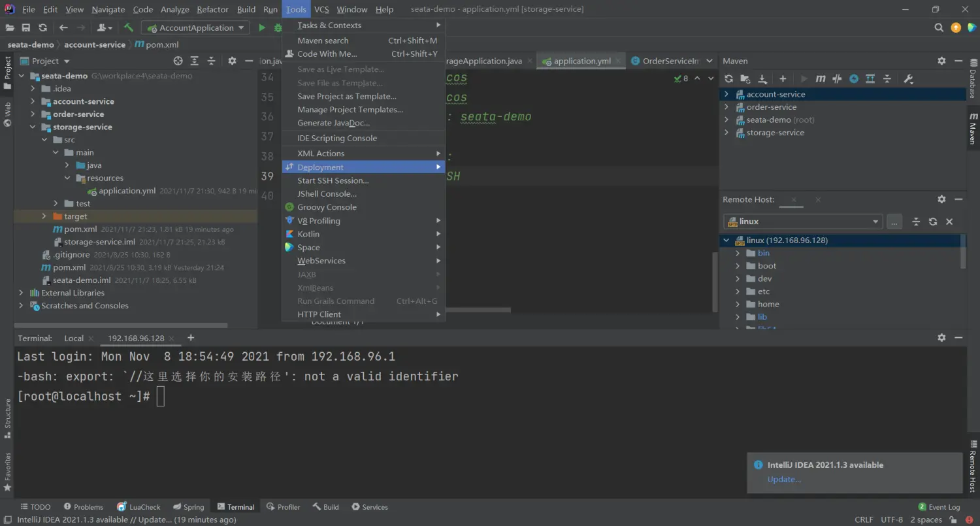Refresh the Remote Host file list
Screen dimensions: 980x526
point(933,222)
